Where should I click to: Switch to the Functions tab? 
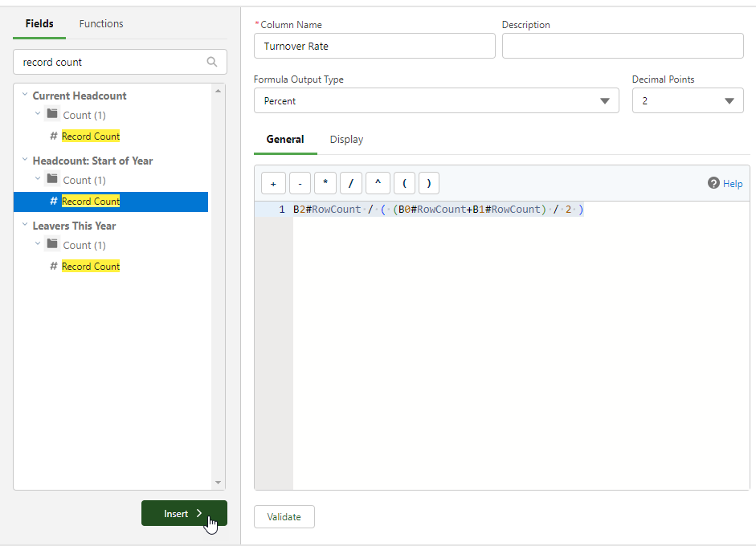coord(101,24)
